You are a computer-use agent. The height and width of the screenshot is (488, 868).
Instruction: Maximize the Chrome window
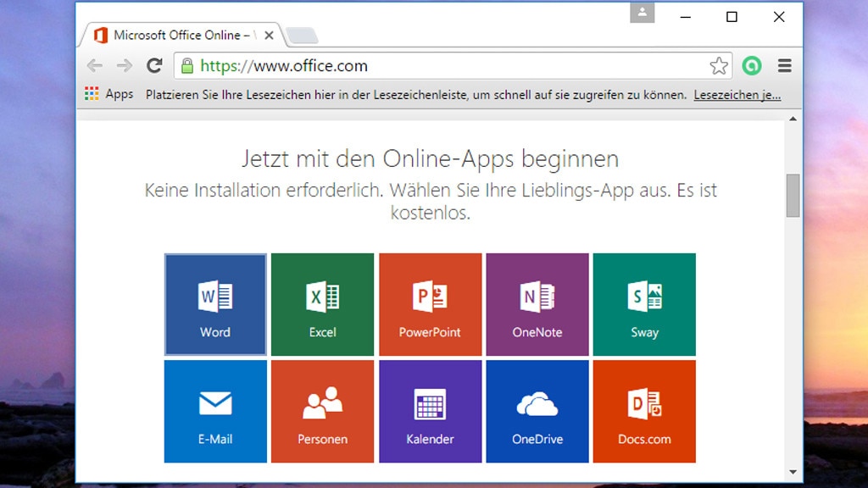pyautogui.click(x=732, y=17)
